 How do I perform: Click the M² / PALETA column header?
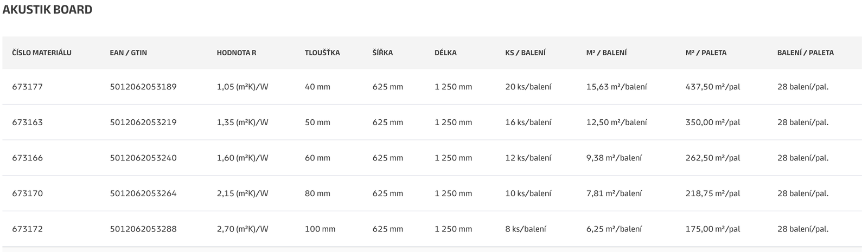click(x=706, y=53)
